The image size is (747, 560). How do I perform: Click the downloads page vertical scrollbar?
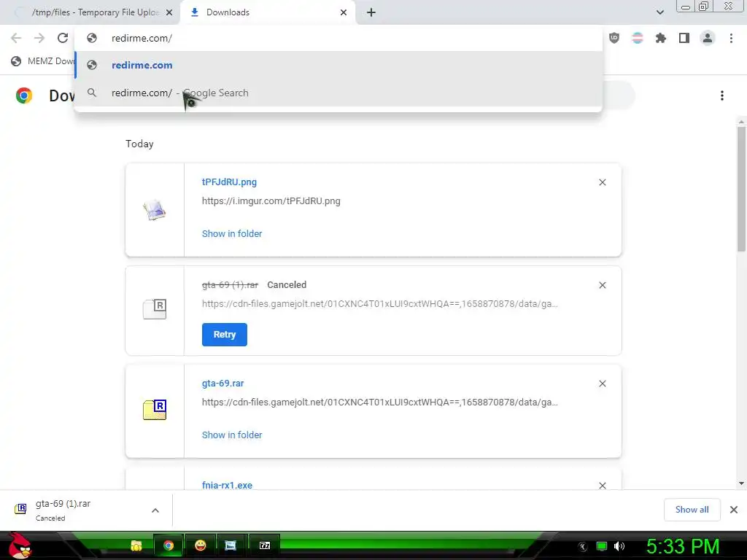pyautogui.click(x=741, y=189)
